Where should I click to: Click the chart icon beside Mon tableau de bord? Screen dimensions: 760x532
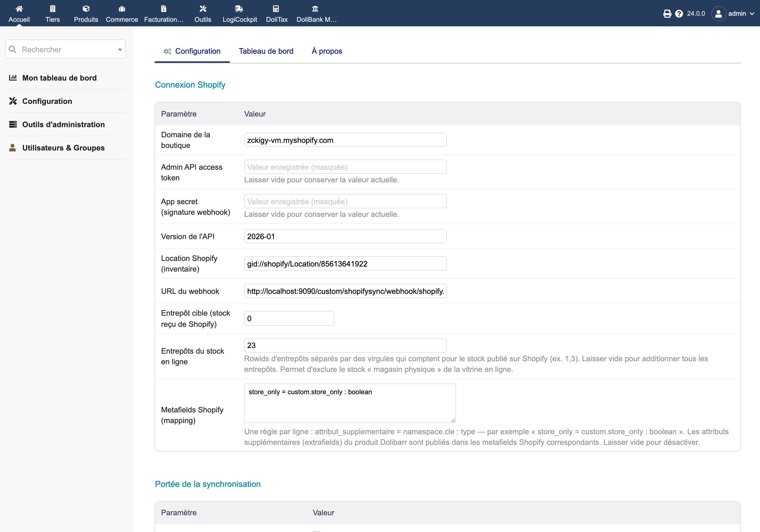point(13,78)
